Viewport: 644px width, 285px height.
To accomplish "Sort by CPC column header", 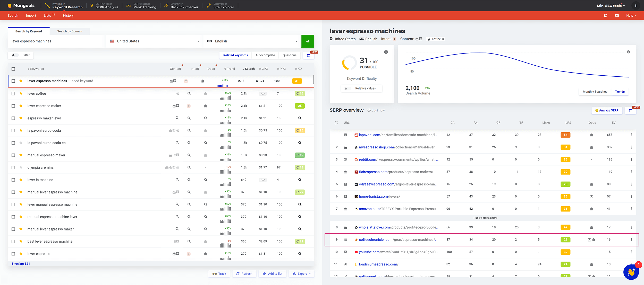I will tap(263, 69).
